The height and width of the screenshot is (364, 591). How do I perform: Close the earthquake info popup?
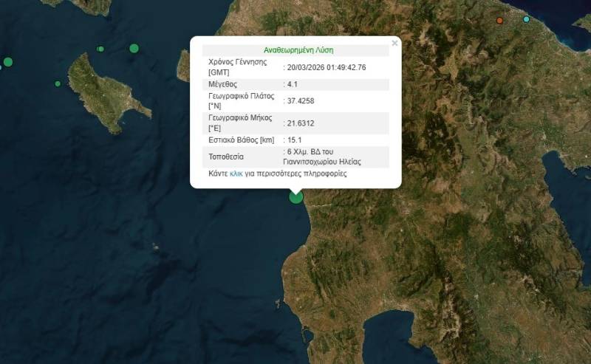pyautogui.click(x=394, y=44)
